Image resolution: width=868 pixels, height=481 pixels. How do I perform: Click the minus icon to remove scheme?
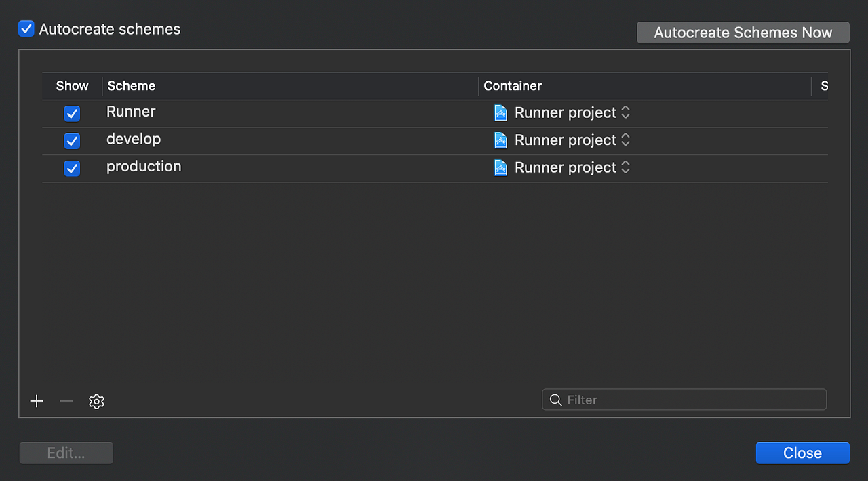click(x=66, y=401)
